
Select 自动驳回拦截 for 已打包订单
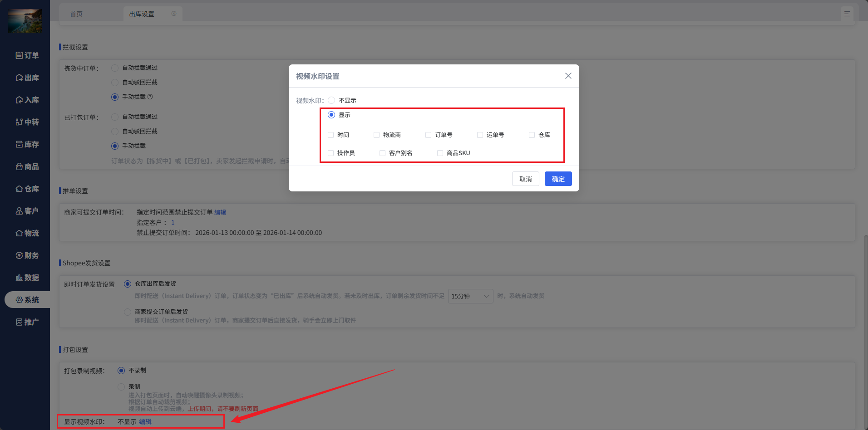[115, 131]
